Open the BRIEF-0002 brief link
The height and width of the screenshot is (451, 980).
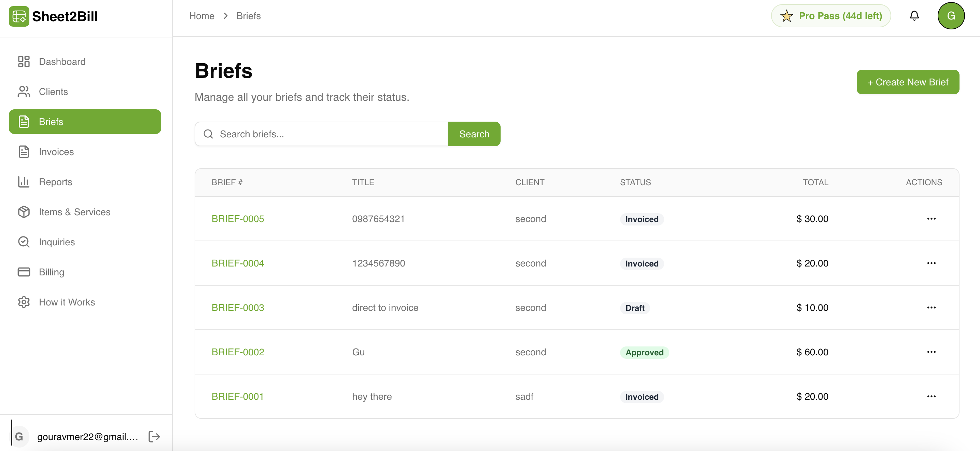coord(237,352)
